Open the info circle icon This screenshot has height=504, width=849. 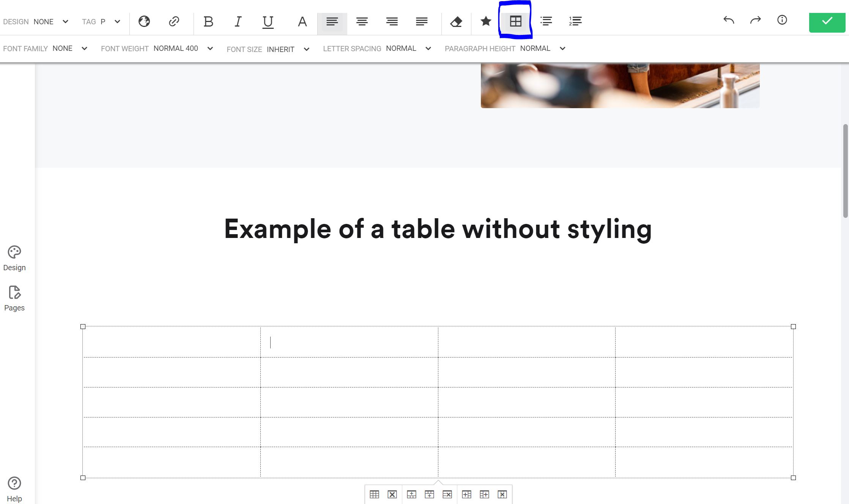click(x=782, y=20)
